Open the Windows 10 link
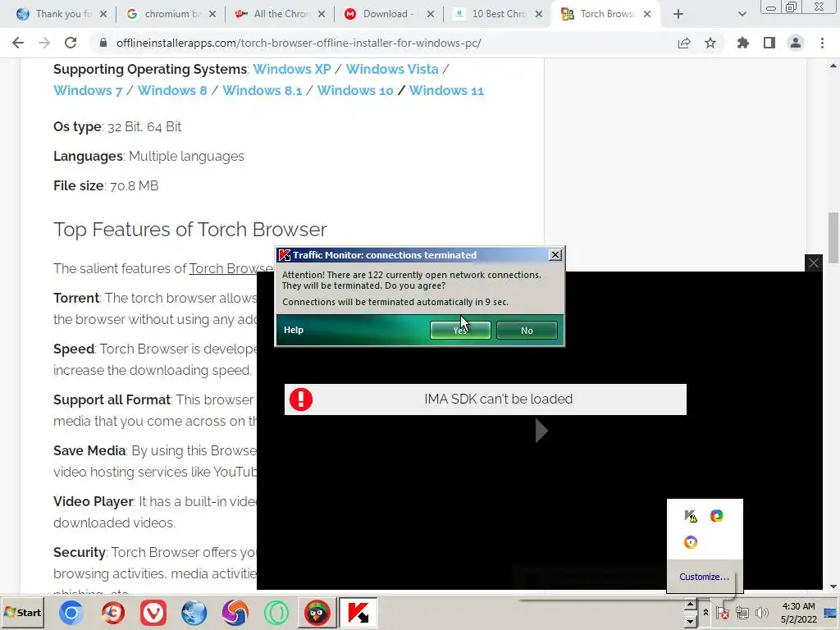The width and height of the screenshot is (840, 630). point(355,90)
